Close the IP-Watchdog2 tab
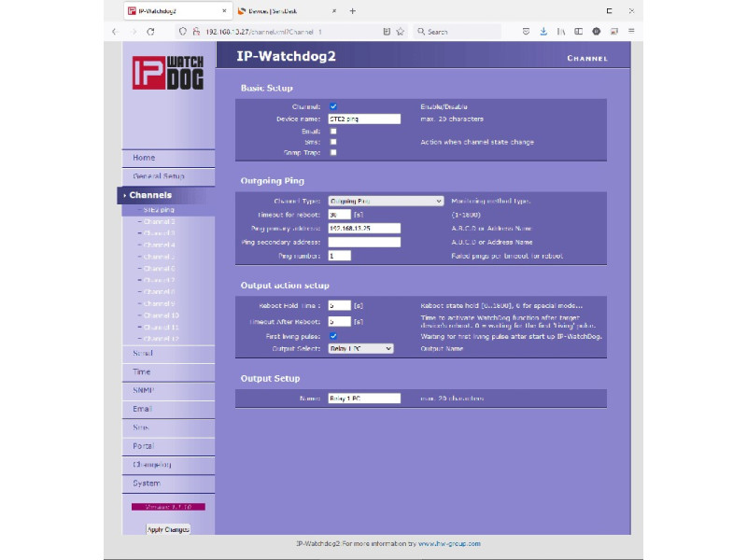This screenshot has height=560, width=747. 224,11
